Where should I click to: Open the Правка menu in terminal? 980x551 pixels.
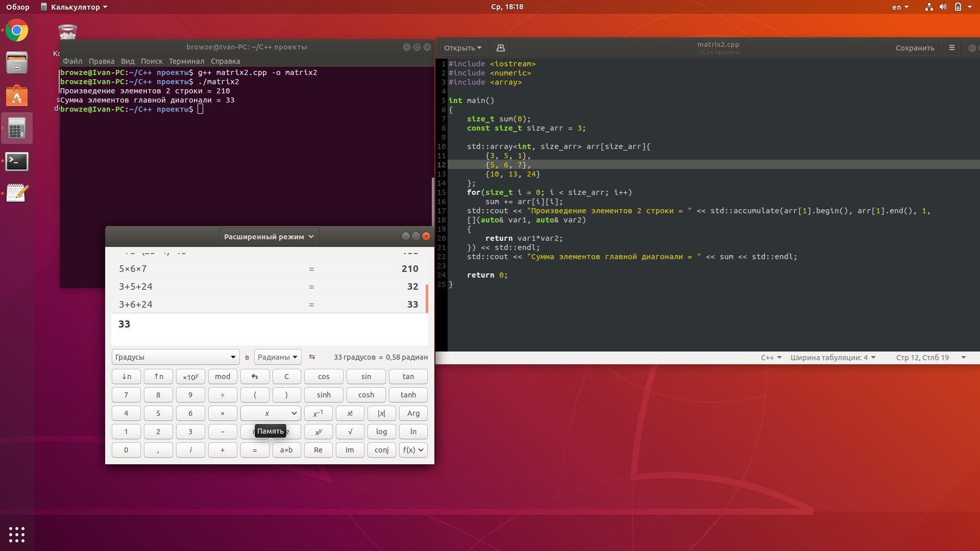click(x=102, y=61)
